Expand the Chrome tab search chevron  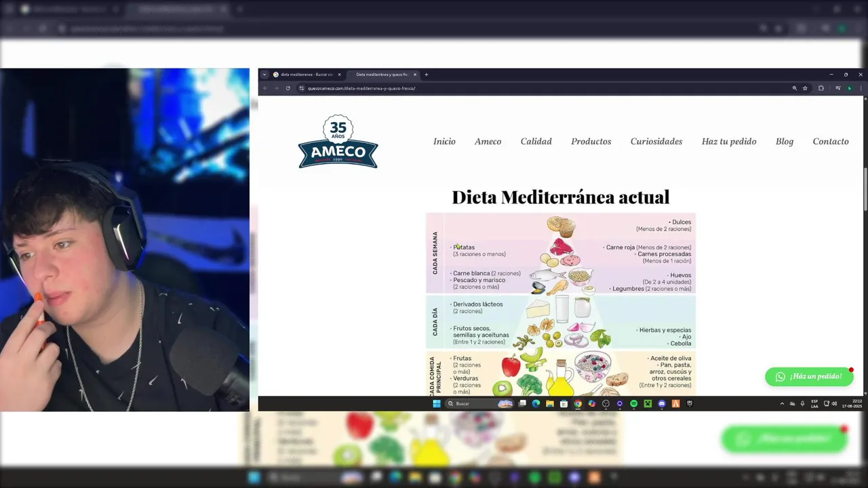264,75
